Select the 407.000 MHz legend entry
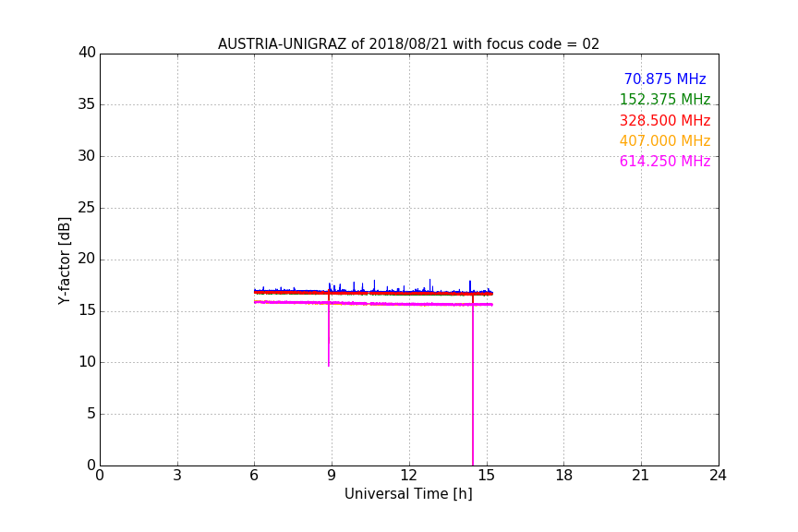798x532 pixels. tap(665, 140)
